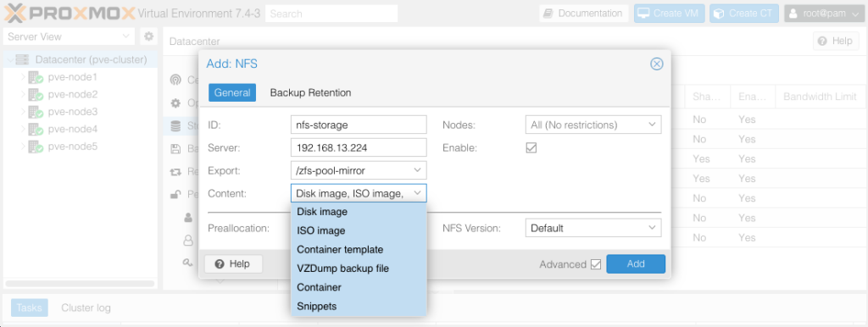Click the pve-node1 server icon
The width and height of the screenshot is (868, 327).
pos(36,77)
